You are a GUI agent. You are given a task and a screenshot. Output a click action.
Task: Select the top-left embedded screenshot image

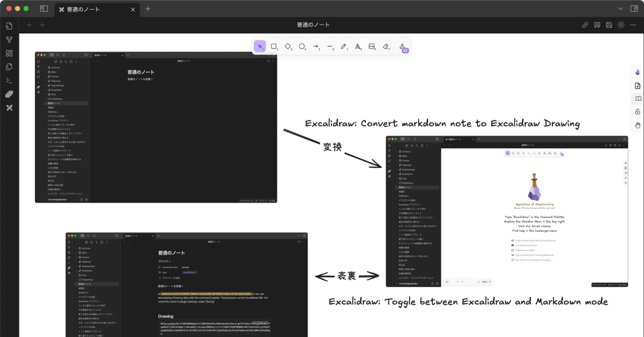(156, 127)
